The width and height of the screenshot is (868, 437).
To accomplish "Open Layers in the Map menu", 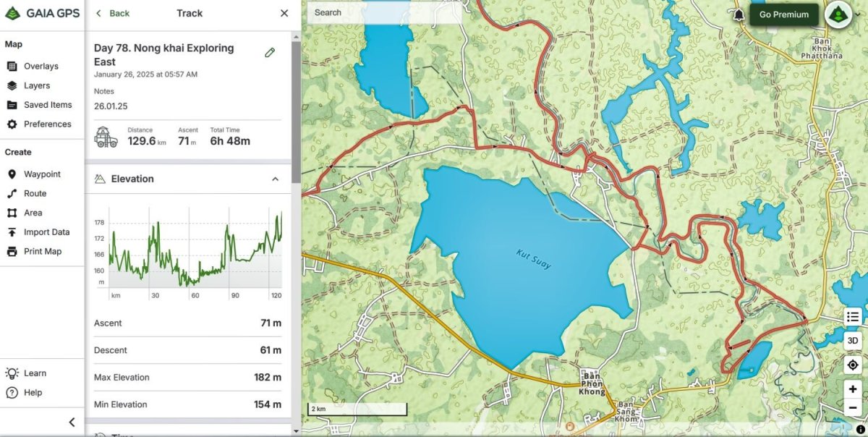I will click(37, 85).
